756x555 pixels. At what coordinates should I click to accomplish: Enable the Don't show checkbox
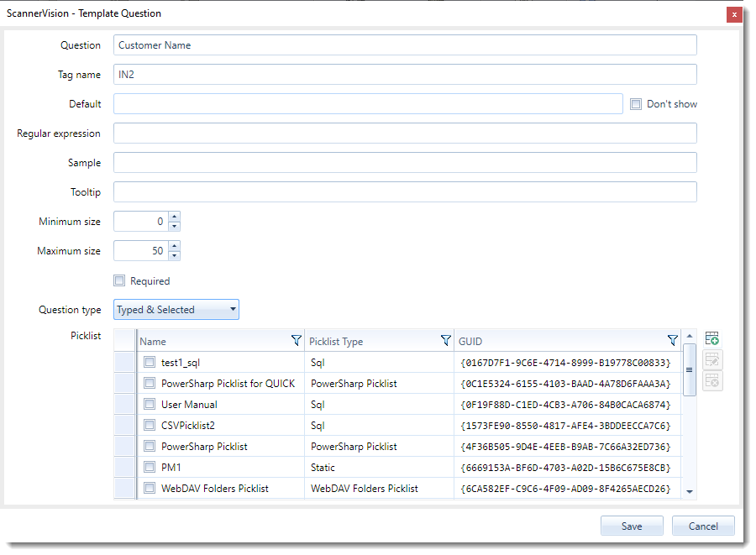(637, 104)
